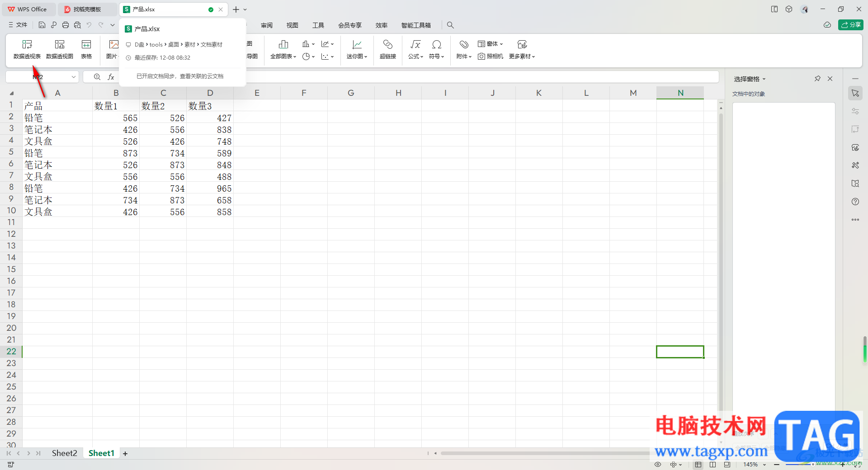Click the 分享 share button
This screenshot has width=868, height=470.
coord(851,25)
